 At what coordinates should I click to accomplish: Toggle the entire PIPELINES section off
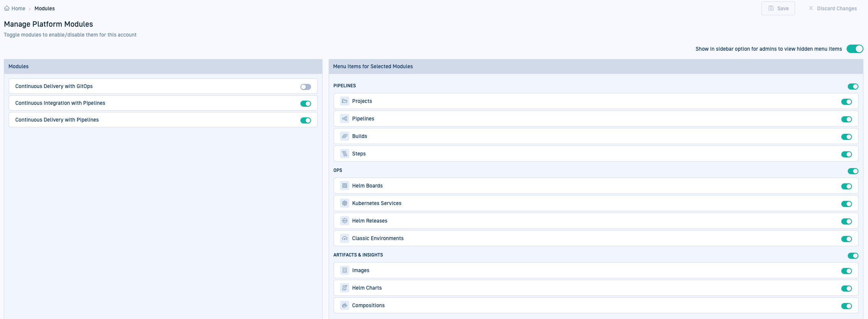(853, 87)
